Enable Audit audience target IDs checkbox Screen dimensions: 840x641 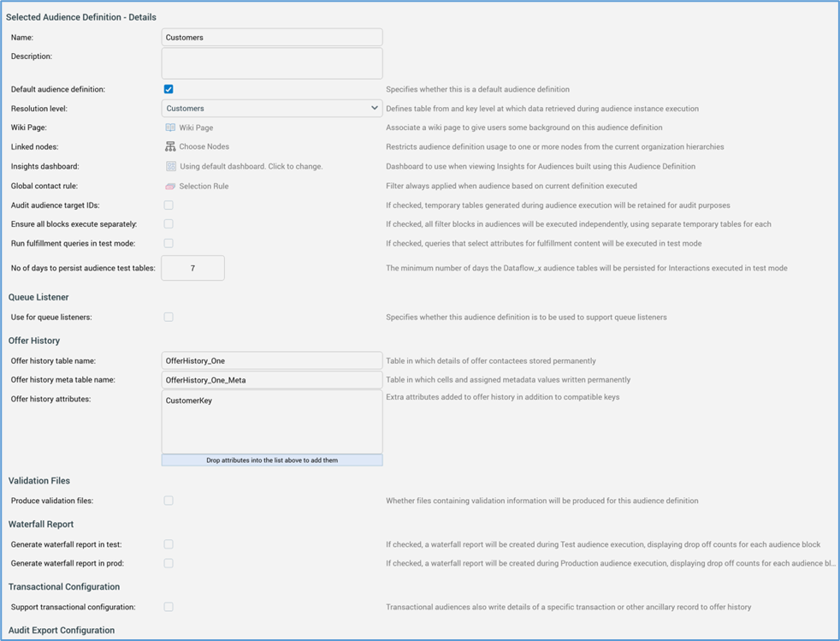click(169, 205)
